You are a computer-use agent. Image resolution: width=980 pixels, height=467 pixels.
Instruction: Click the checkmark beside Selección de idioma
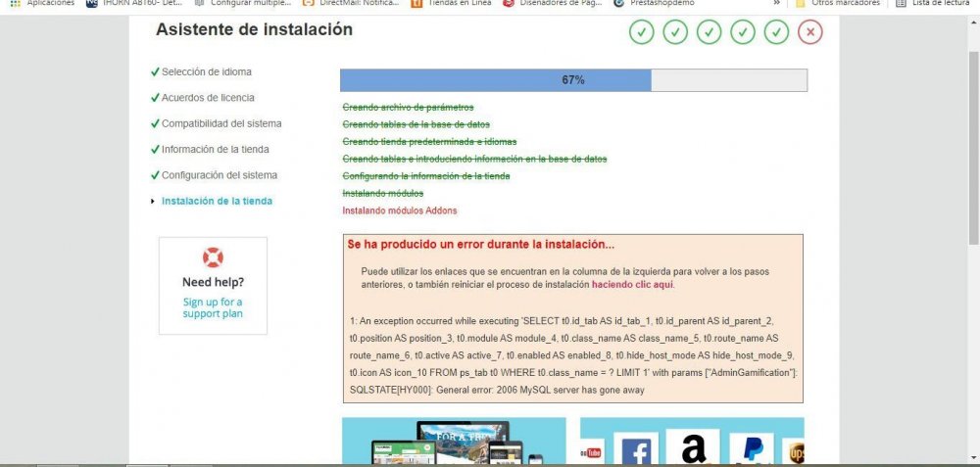(155, 71)
